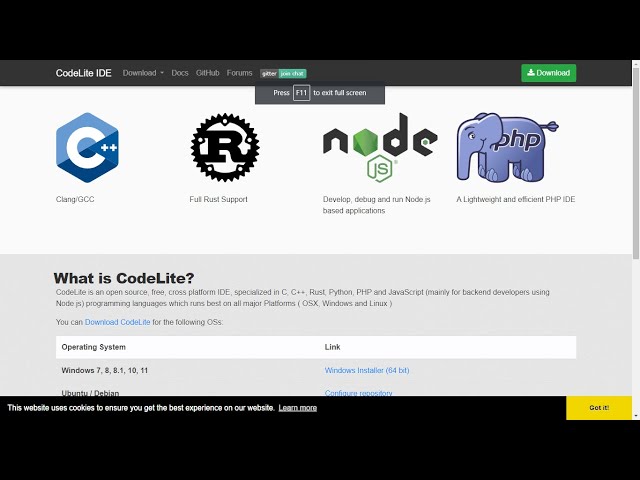Click the What is CodeLite? heading

point(124,278)
